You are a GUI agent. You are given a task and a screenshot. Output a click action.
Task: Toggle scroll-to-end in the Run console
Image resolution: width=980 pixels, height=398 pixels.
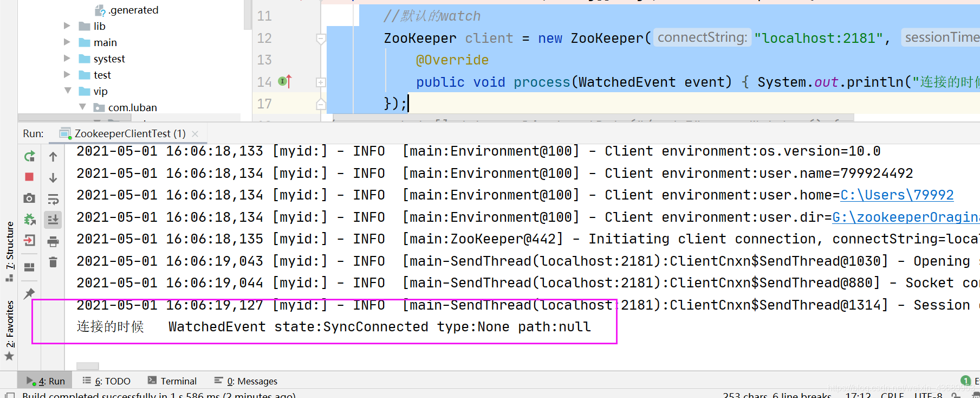tap(53, 220)
